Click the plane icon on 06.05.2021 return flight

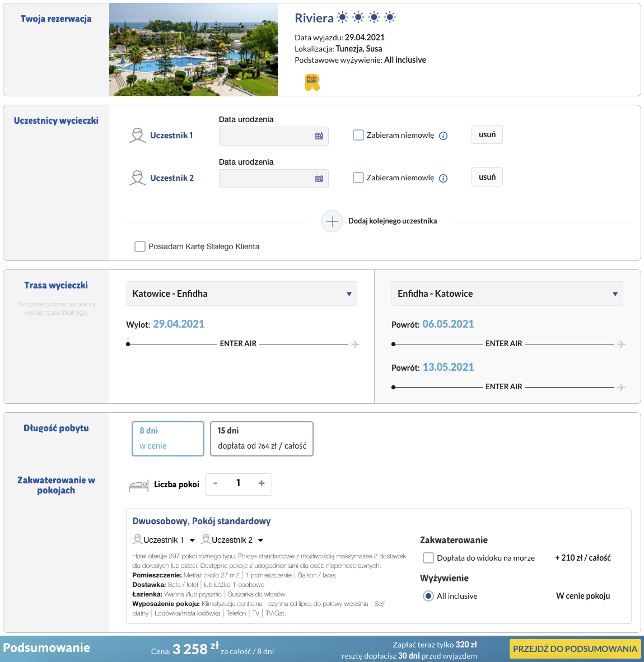tap(621, 344)
